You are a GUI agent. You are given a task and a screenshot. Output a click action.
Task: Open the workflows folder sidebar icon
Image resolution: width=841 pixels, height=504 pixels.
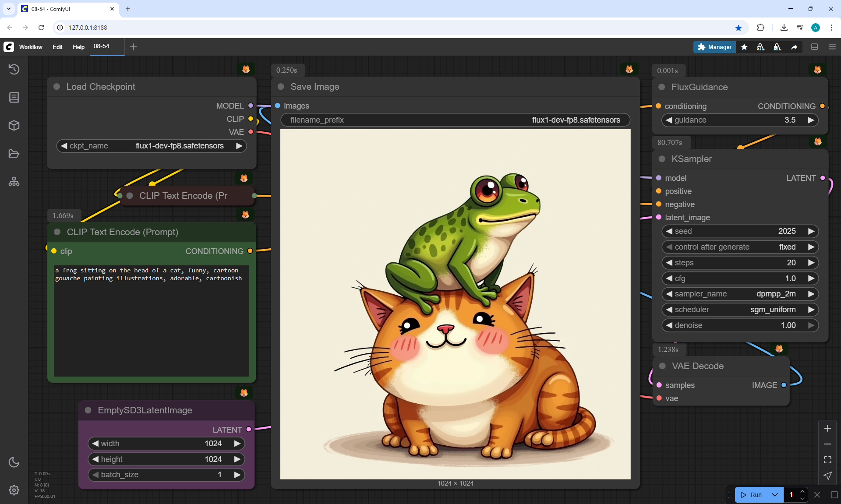pyautogui.click(x=14, y=154)
